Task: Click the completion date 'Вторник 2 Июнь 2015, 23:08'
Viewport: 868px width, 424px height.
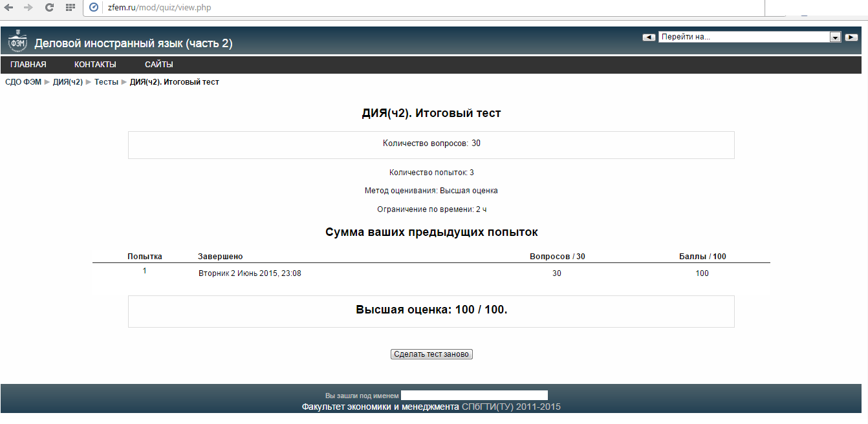Action: tap(250, 273)
